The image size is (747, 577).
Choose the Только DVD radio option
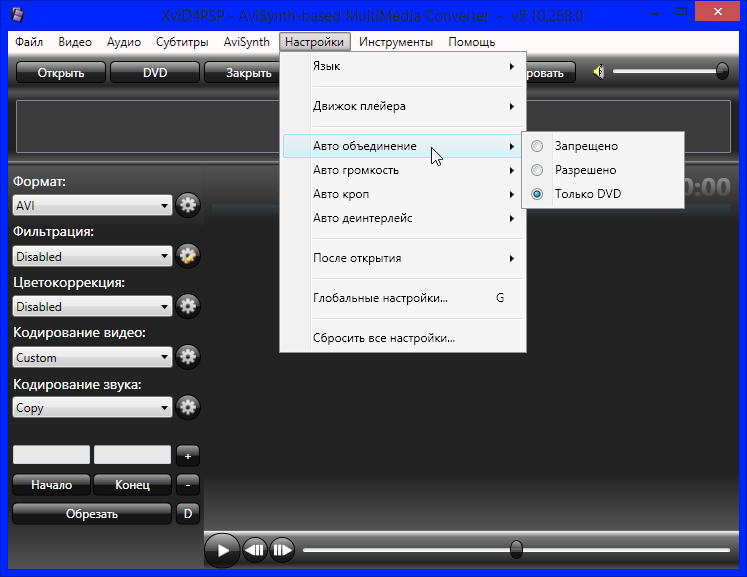[x=538, y=194]
